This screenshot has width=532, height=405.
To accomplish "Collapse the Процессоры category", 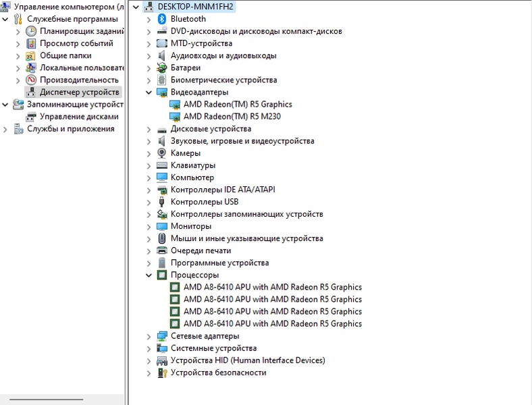I will pyautogui.click(x=149, y=275).
